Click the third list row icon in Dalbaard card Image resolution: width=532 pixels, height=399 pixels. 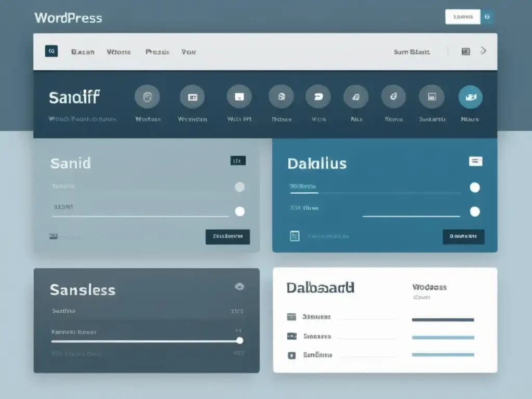(292, 355)
